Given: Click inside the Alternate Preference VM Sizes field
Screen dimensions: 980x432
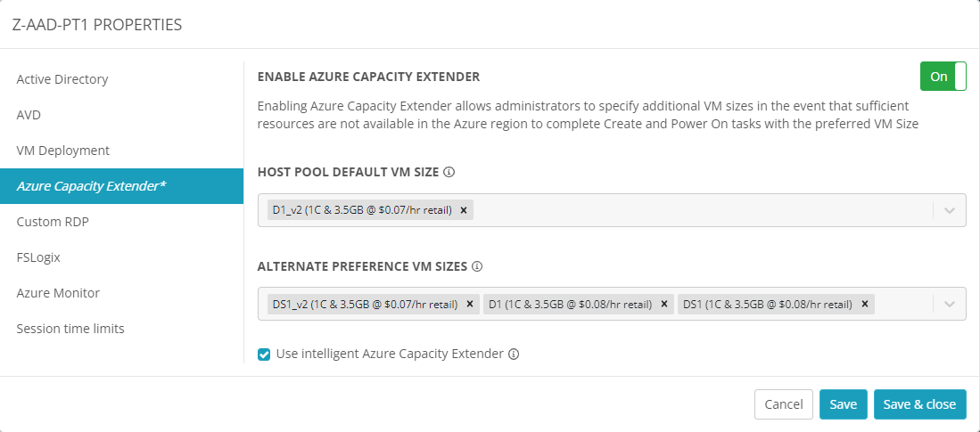Looking at the screenshot, I should pos(901,304).
